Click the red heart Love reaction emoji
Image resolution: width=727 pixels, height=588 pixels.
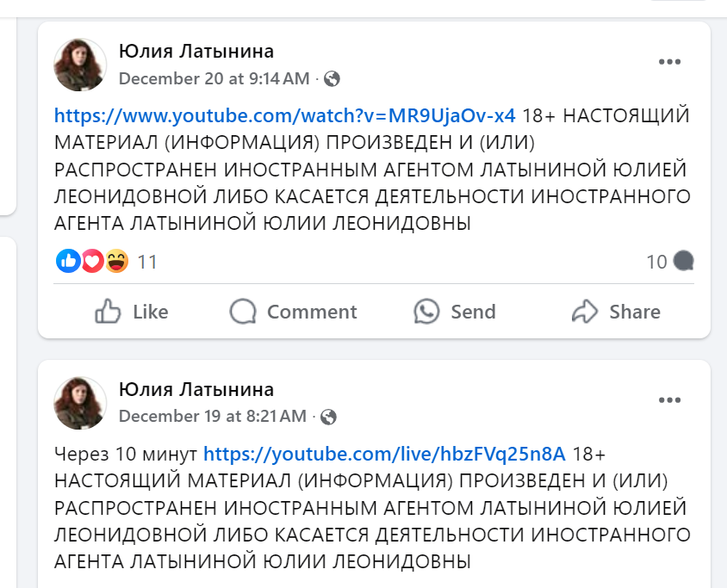(x=92, y=261)
